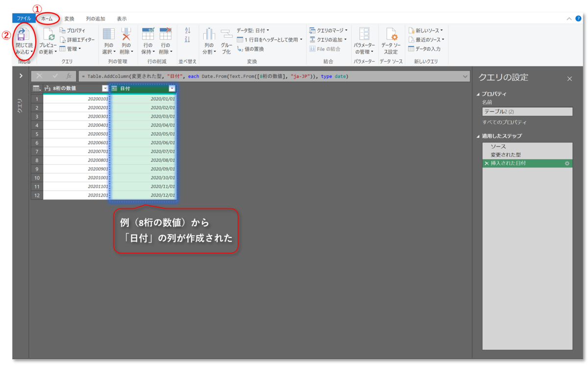Screen dimensions: 588x365
Task: Select row number 1 header
Action: point(37,98)
